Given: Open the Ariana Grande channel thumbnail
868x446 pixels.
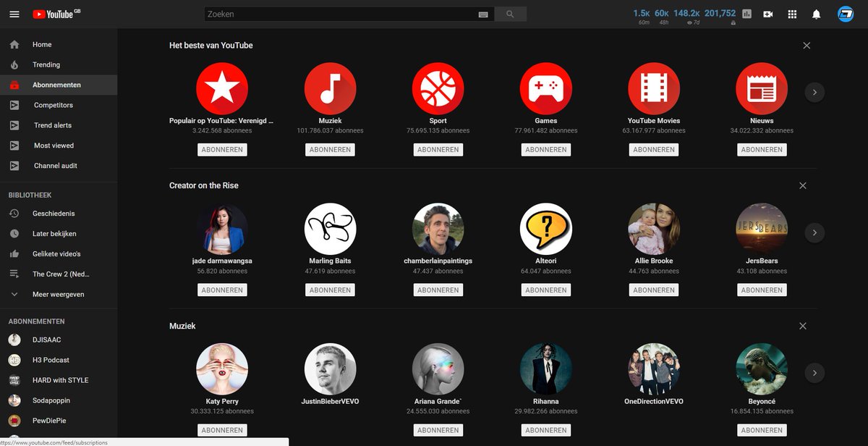Looking at the screenshot, I should tap(438, 369).
